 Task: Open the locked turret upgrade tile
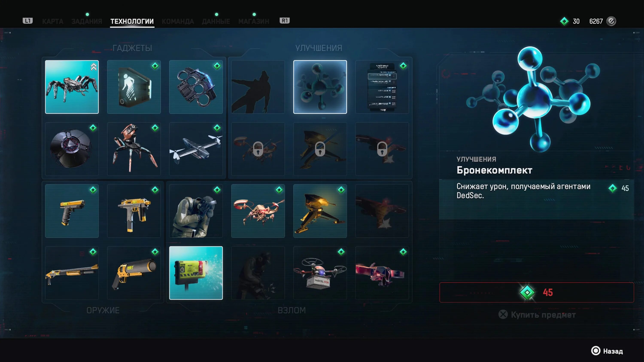pos(320,149)
